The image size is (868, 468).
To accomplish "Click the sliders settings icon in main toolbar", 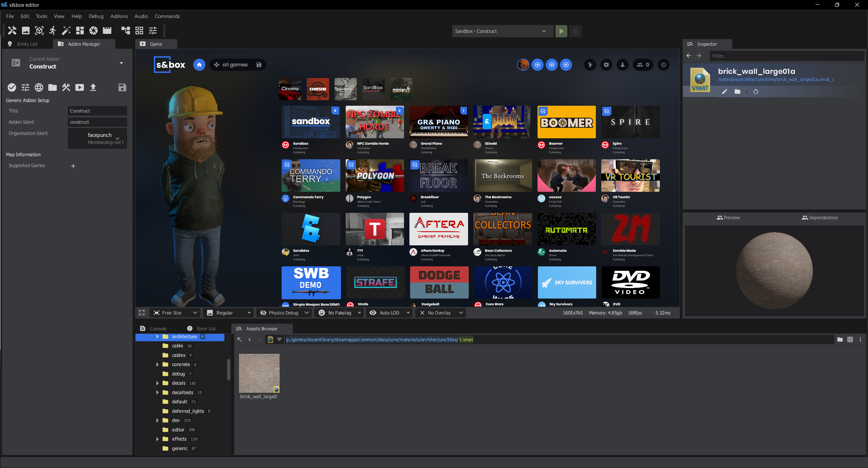I will [x=153, y=30].
